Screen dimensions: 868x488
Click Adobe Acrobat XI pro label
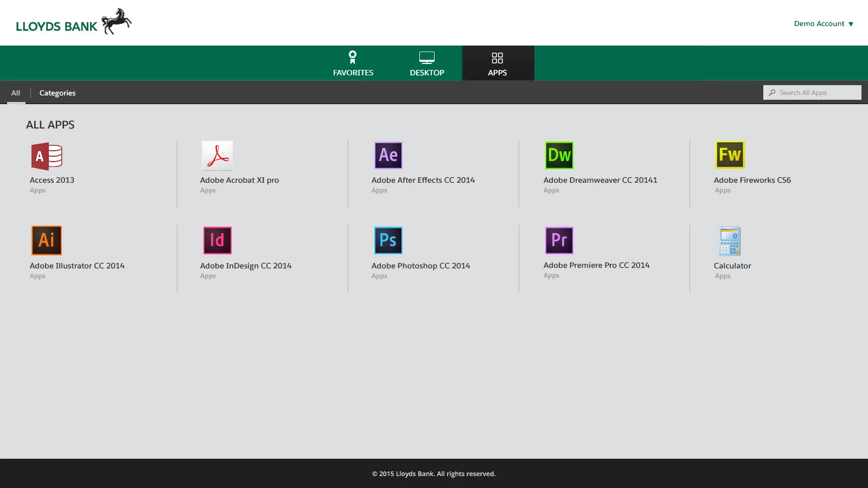tap(239, 180)
